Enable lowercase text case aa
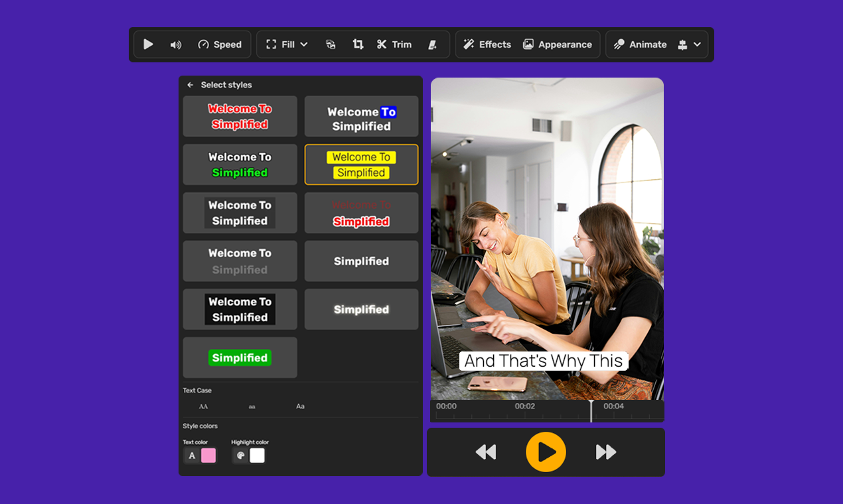This screenshot has width=843, height=504. click(x=252, y=407)
